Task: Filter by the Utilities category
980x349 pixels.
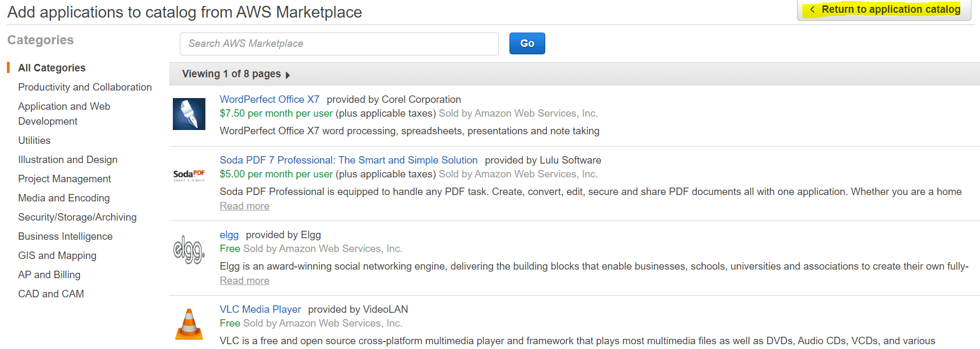Action: (x=34, y=140)
